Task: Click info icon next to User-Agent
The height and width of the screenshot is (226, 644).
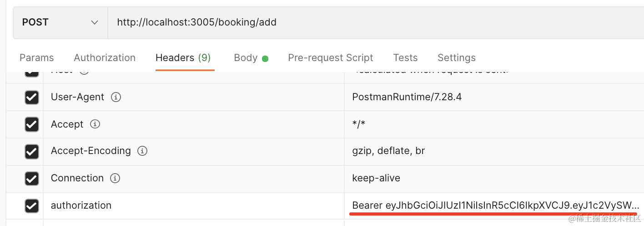Action: [x=116, y=97]
